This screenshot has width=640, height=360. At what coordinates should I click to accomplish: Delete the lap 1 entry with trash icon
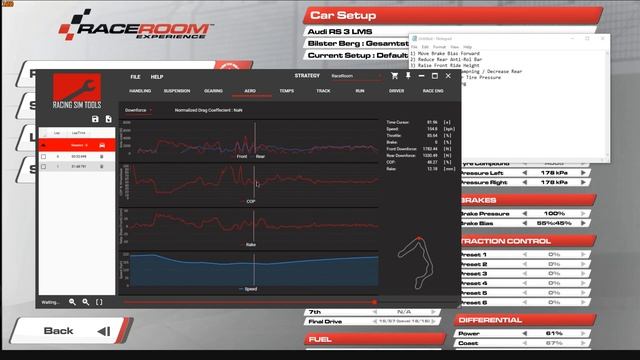click(102, 167)
